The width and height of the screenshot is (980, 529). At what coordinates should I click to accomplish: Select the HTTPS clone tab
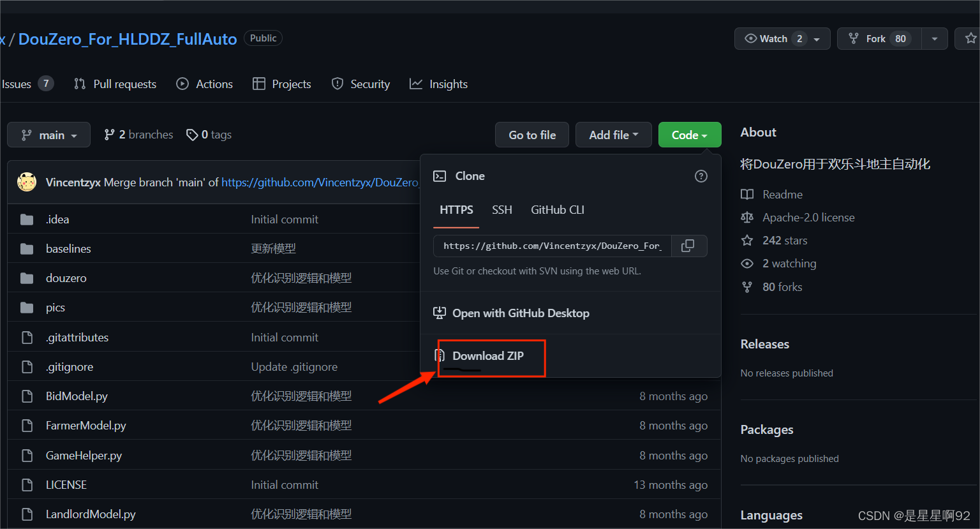click(456, 210)
